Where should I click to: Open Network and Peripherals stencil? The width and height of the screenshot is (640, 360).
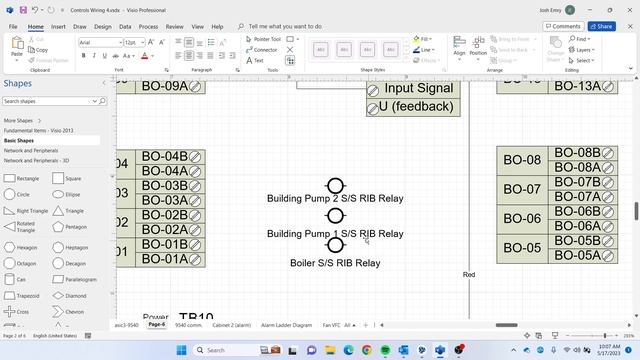[31, 151]
